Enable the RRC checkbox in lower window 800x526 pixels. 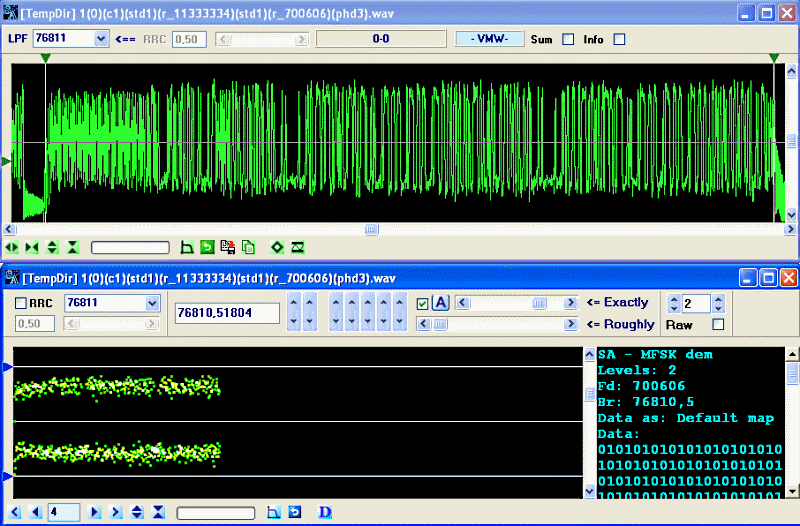tap(21, 303)
